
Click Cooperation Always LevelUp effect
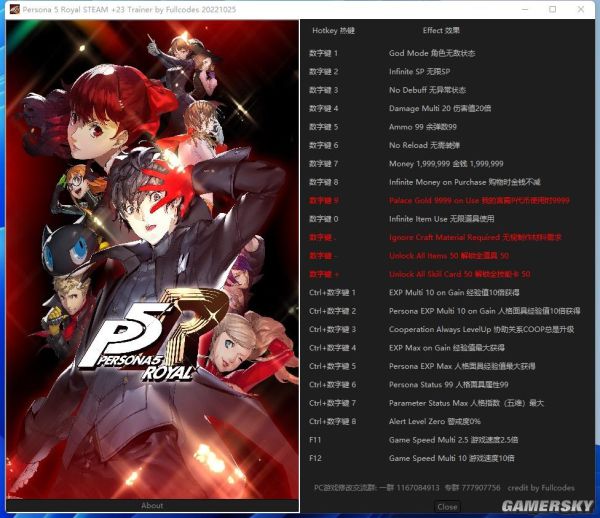481,329
